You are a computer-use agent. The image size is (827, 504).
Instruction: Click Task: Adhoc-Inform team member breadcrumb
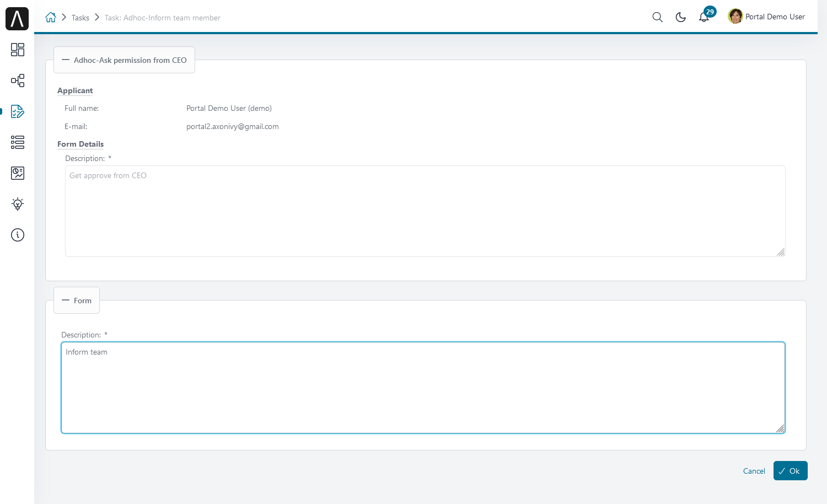163,18
